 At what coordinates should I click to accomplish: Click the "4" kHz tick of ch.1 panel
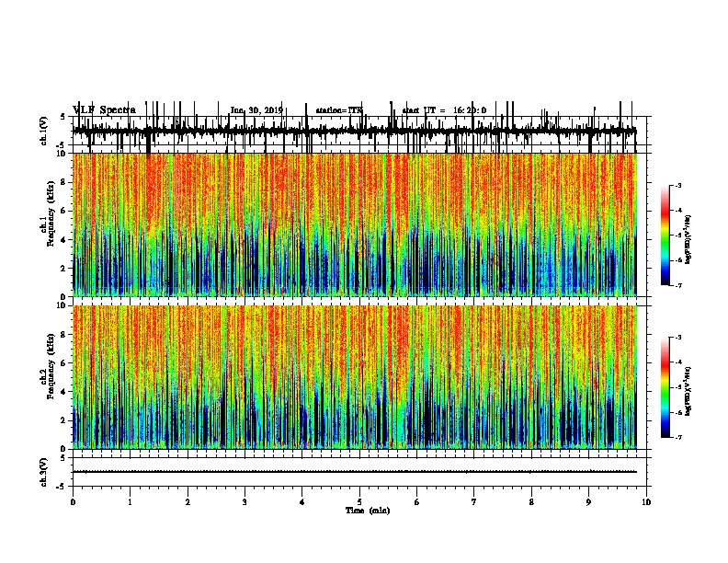point(64,240)
